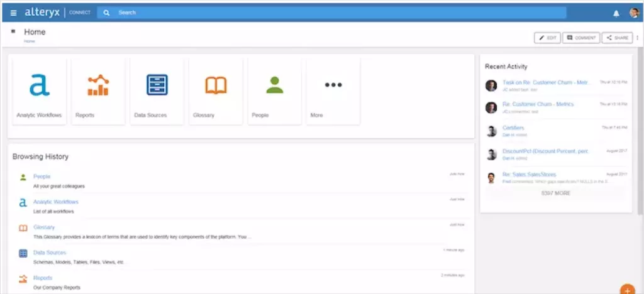Click the Recent Activity heading
The width and height of the screenshot is (644, 294).
pos(506,67)
